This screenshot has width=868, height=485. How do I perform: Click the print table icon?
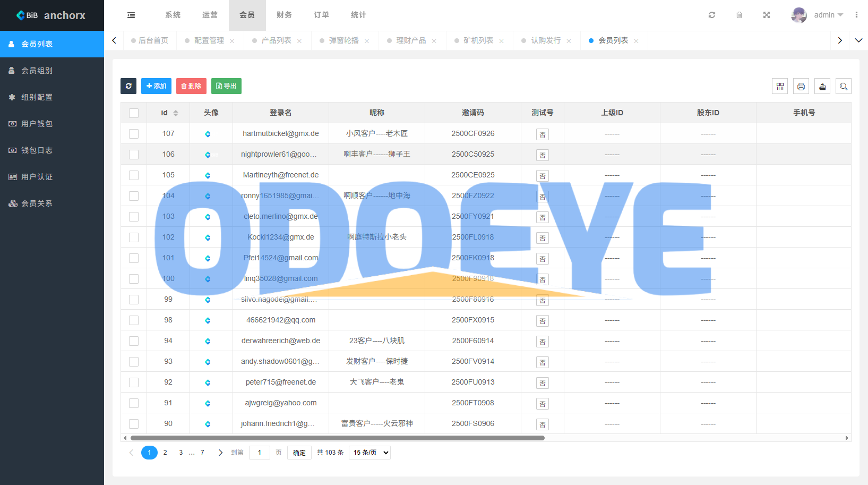point(801,86)
